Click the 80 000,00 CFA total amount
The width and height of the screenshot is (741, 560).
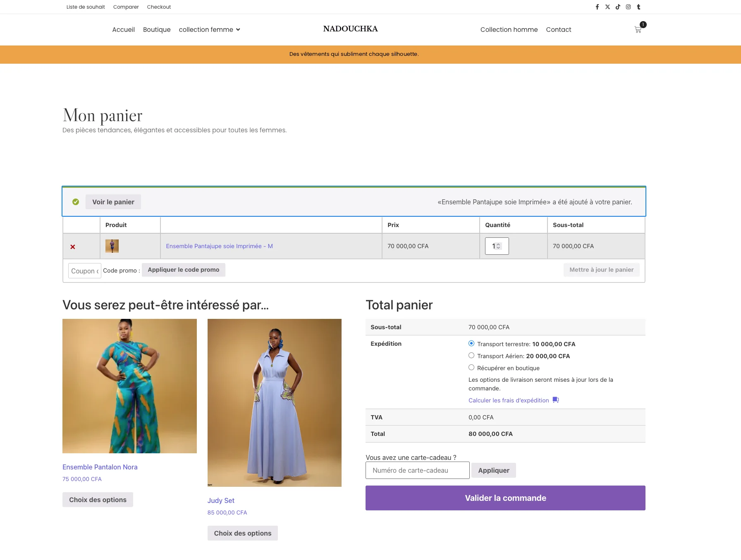tap(490, 434)
